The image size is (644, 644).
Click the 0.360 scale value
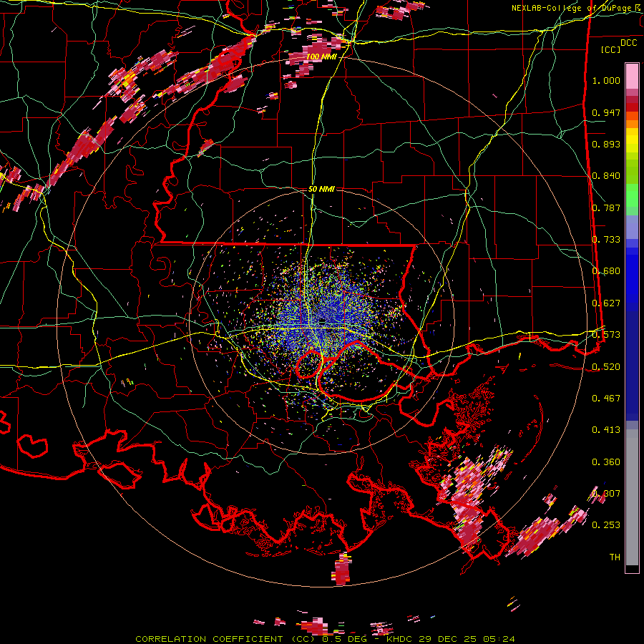(606, 462)
